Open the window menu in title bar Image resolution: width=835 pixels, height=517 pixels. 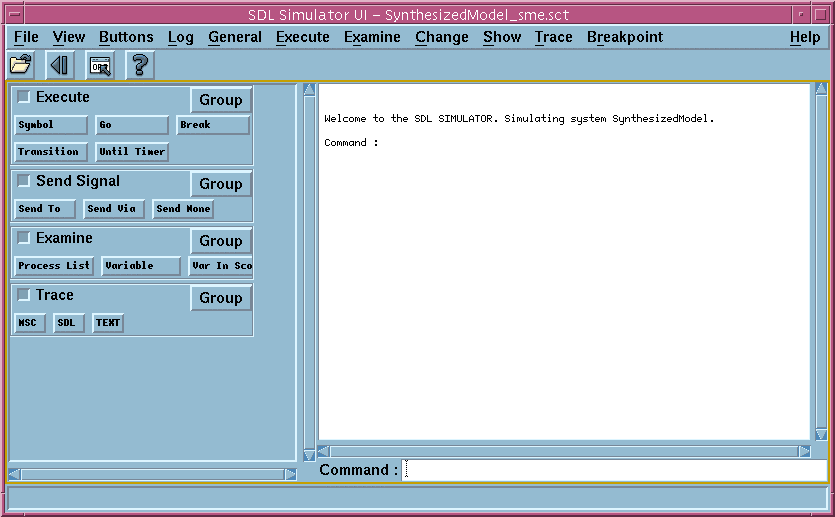pos(15,14)
